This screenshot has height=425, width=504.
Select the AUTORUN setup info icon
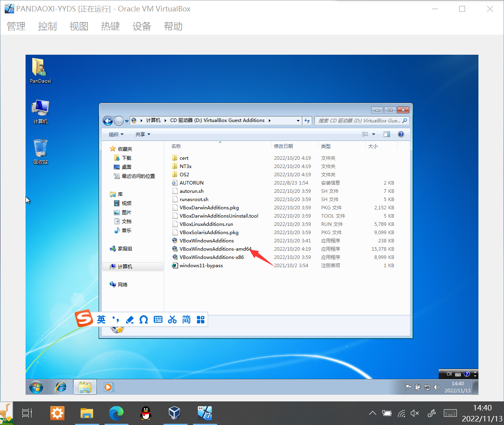[x=175, y=183]
